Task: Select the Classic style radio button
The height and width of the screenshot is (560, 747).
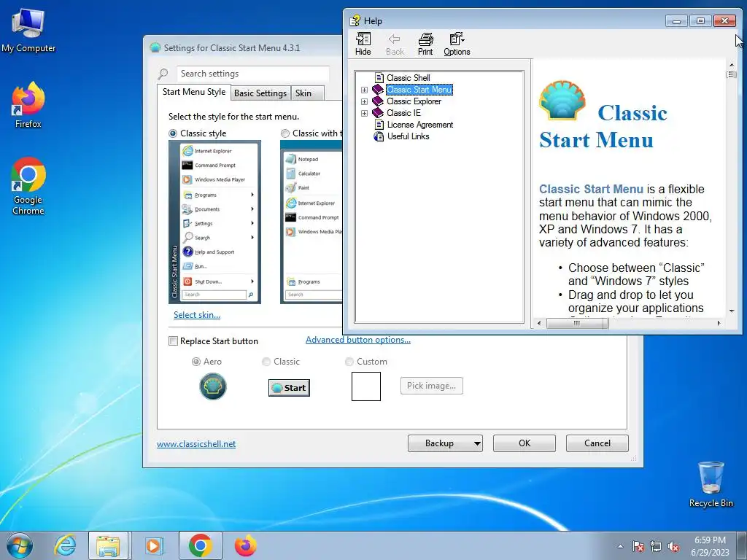Action: (x=173, y=133)
